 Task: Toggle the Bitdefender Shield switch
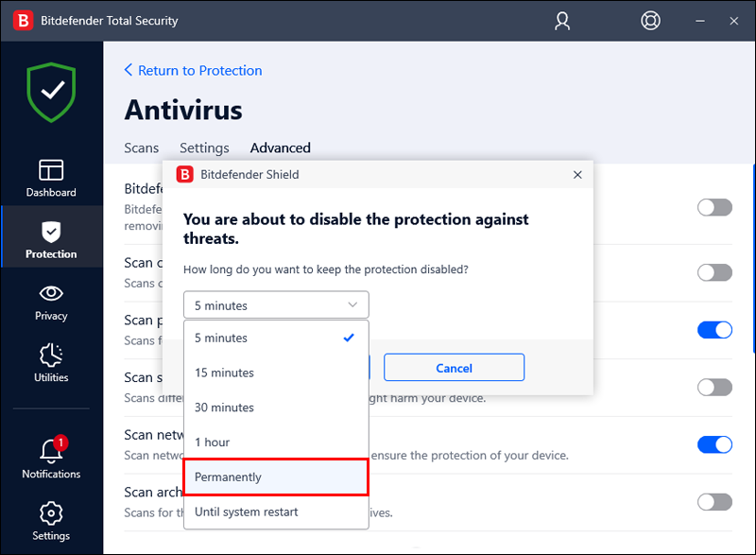point(714,208)
